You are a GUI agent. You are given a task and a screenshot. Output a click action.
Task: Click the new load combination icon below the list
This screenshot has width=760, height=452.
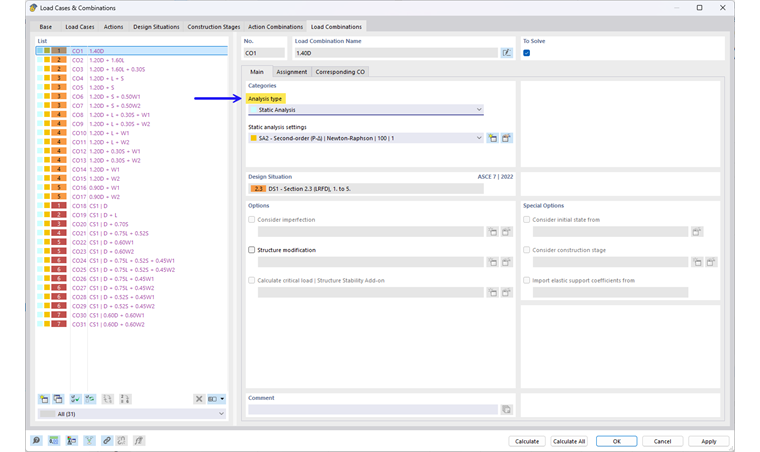click(44, 399)
